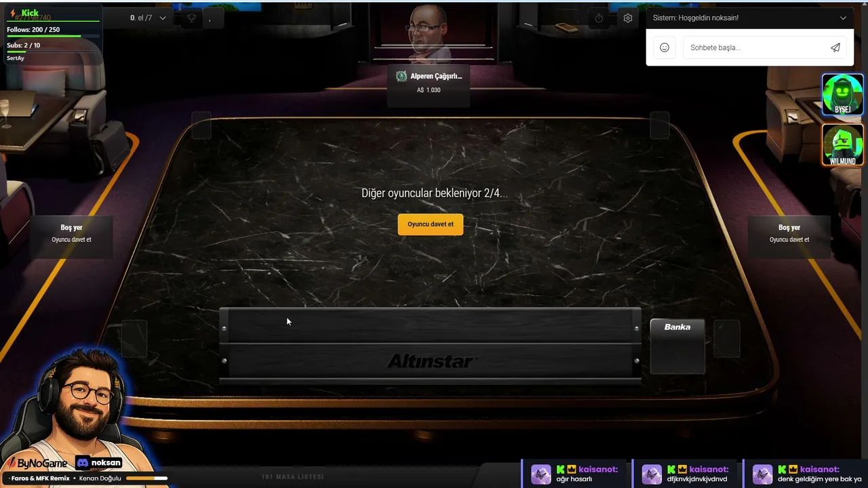Click the 'Faros & MFK Remix' track title
Screen dimensions: 868x488
point(41,479)
